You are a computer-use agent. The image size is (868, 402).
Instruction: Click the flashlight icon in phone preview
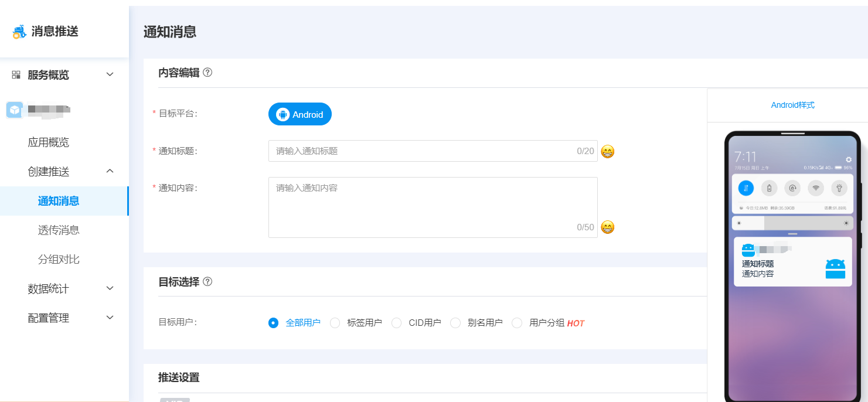coord(839,188)
